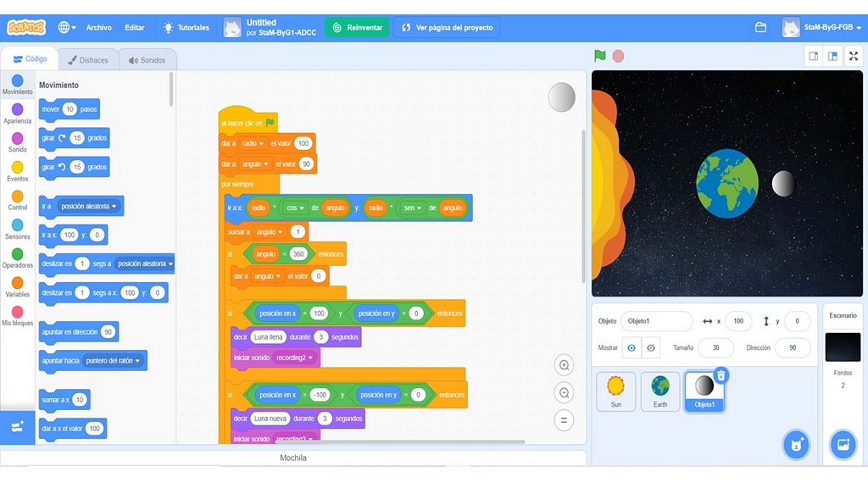The image size is (868, 488).
Task: Hide the sprite with crossed-eye toggle
Action: tap(650, 347)
